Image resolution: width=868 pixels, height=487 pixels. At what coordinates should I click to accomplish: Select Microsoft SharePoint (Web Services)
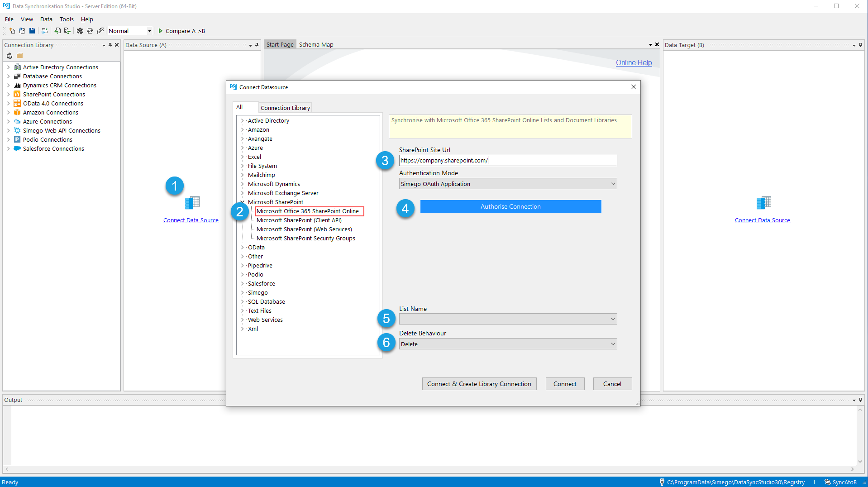(x=304, y=229)
